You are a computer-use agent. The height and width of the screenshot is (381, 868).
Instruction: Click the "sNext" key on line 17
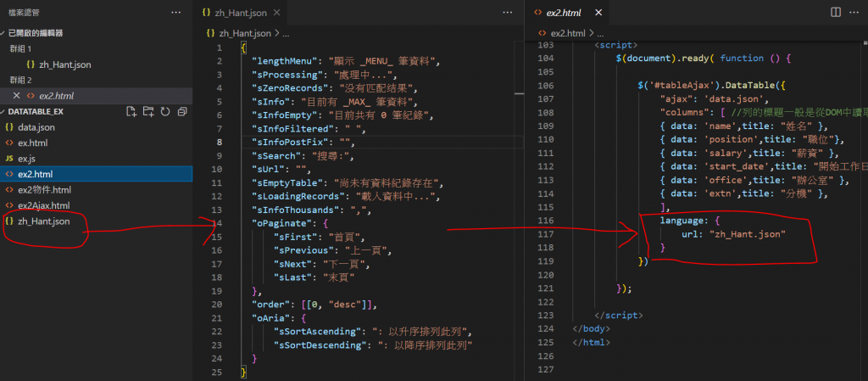[x=292, y=264]
